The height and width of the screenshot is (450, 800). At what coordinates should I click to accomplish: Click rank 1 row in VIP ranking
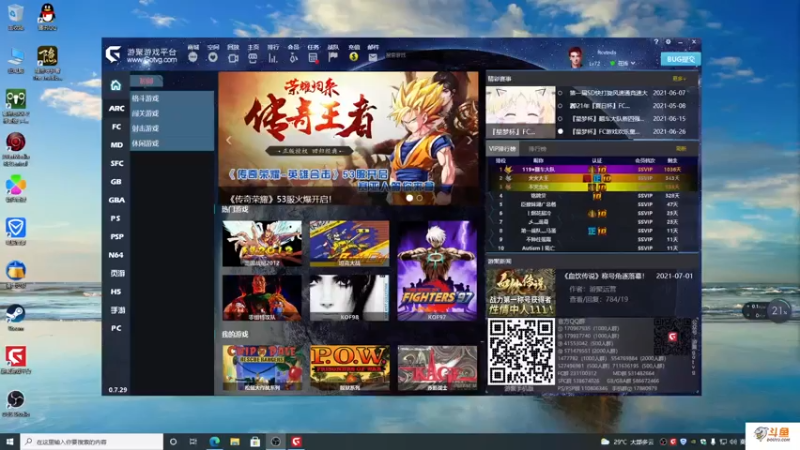(x=592, y=169)
